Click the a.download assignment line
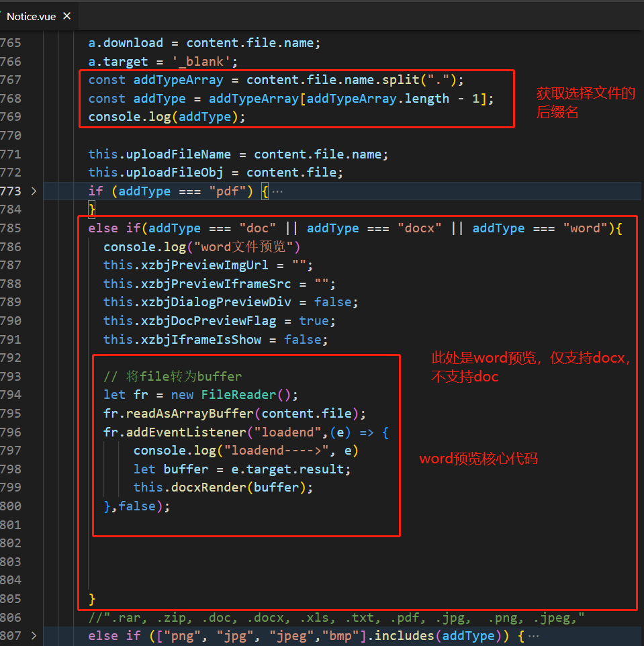This screenshot has height=646, width=644. pos(204,43)
